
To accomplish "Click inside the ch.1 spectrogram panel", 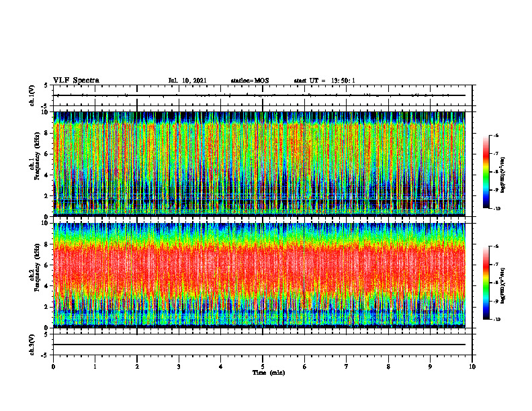I will [259, 164].
